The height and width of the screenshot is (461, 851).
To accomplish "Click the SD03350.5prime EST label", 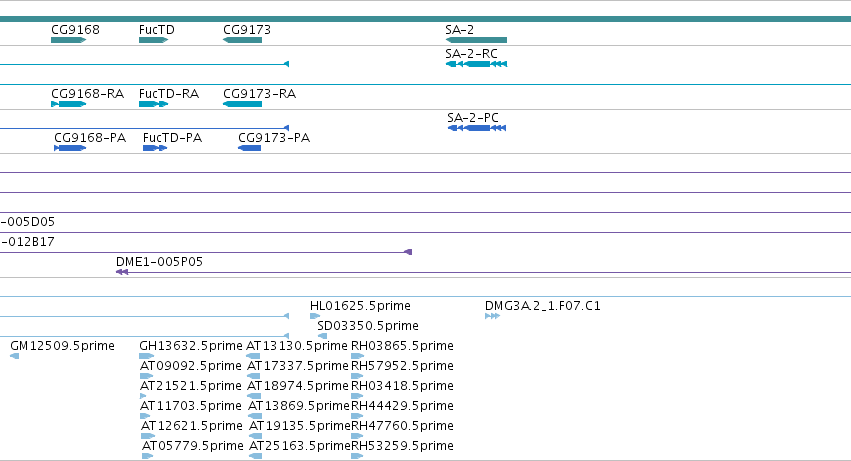I will 368,326.
